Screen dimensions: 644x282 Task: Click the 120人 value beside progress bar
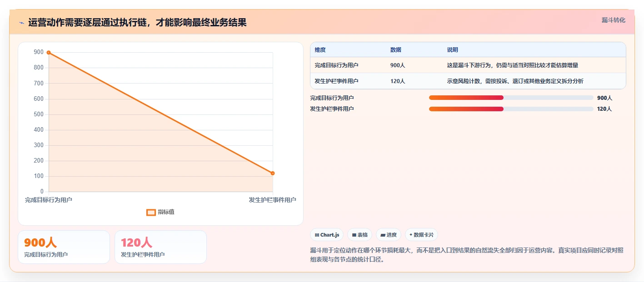click(605, 109)
